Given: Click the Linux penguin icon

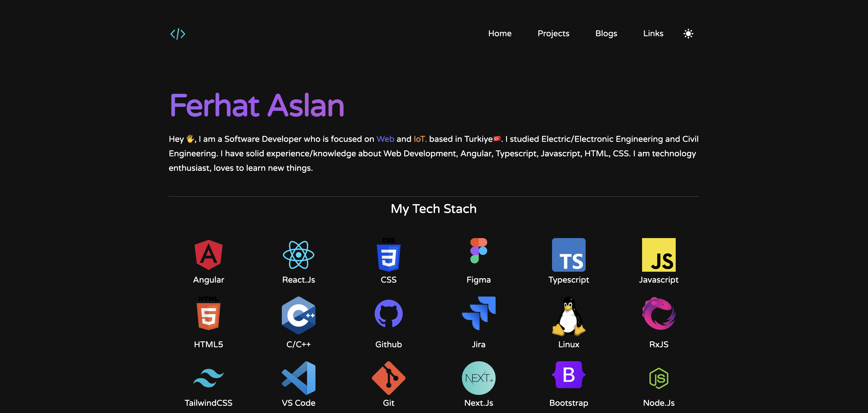Looking at the screenshot, I should [569, 316].
